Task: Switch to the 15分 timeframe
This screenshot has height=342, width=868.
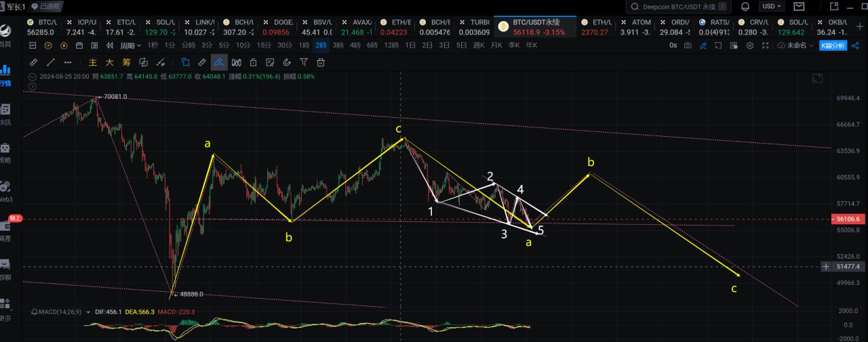Action: (264, 45)
